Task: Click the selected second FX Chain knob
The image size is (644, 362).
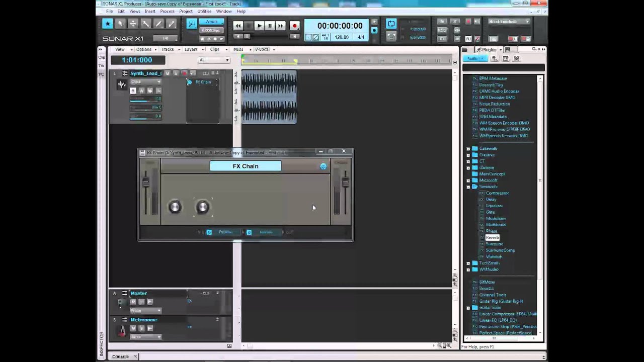Action: coord(203,207)
